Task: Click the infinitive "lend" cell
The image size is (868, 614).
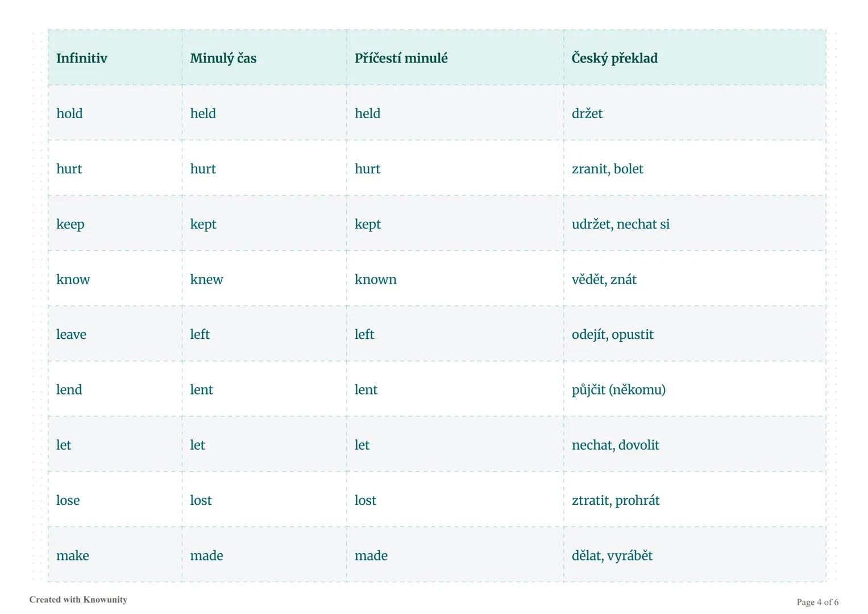Action: pyautogui.click(x=69, y=389)
